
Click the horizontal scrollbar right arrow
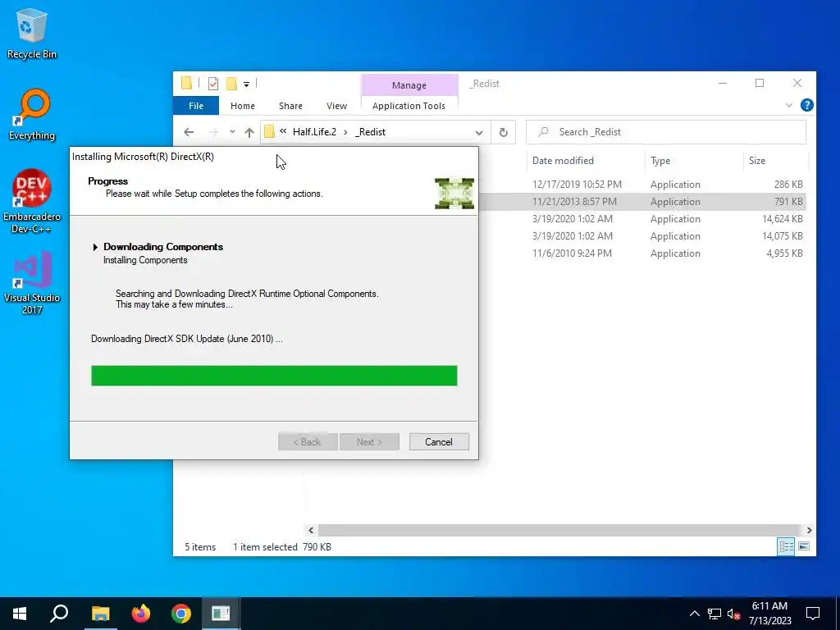coord(809,530)
